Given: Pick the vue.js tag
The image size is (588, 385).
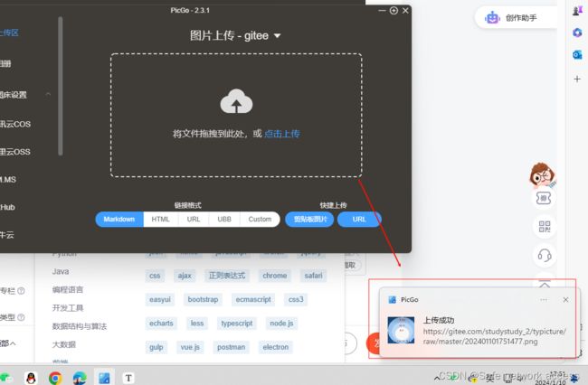Looking at the screenshot, I should tap(190, 347).
